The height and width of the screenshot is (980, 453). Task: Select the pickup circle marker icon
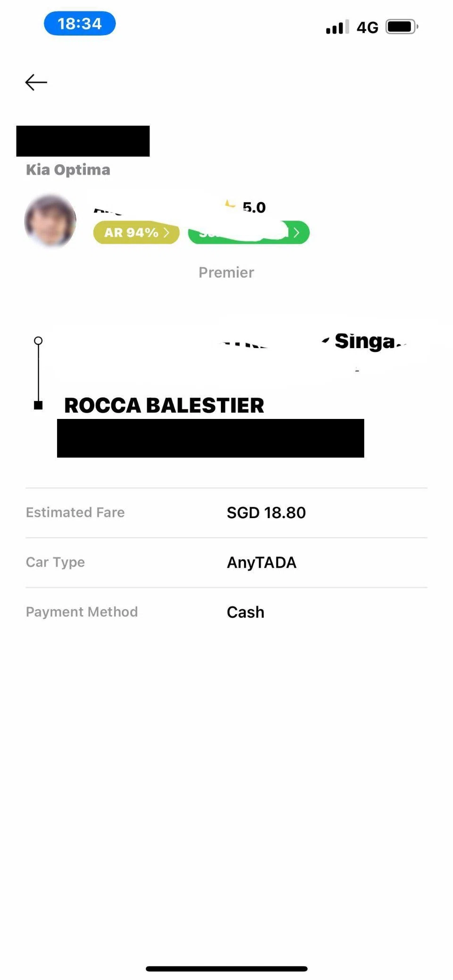(x=38, y=341)
